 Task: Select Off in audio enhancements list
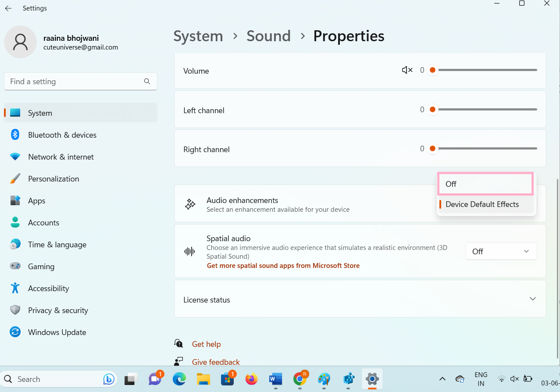point(485,184)
